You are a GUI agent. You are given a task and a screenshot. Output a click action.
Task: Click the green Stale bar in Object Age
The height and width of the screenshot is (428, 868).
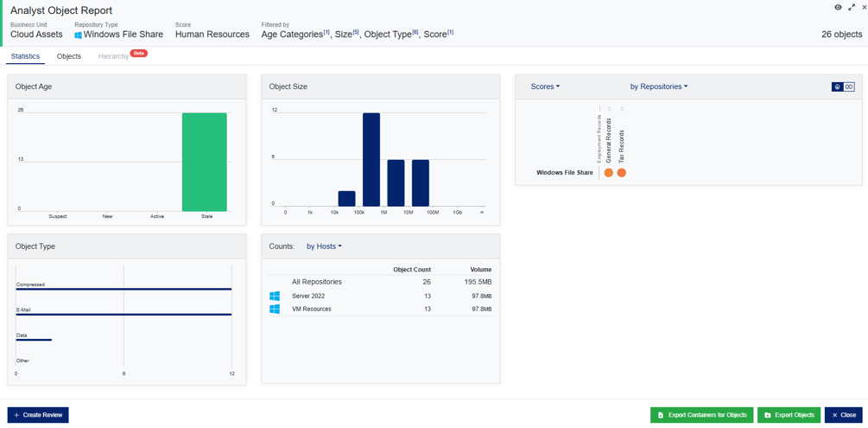(205, 162)
